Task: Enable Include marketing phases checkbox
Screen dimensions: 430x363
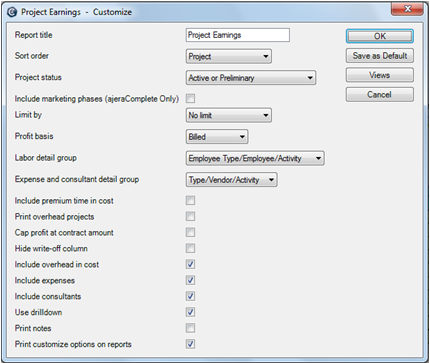Action: tap(190, 98)
